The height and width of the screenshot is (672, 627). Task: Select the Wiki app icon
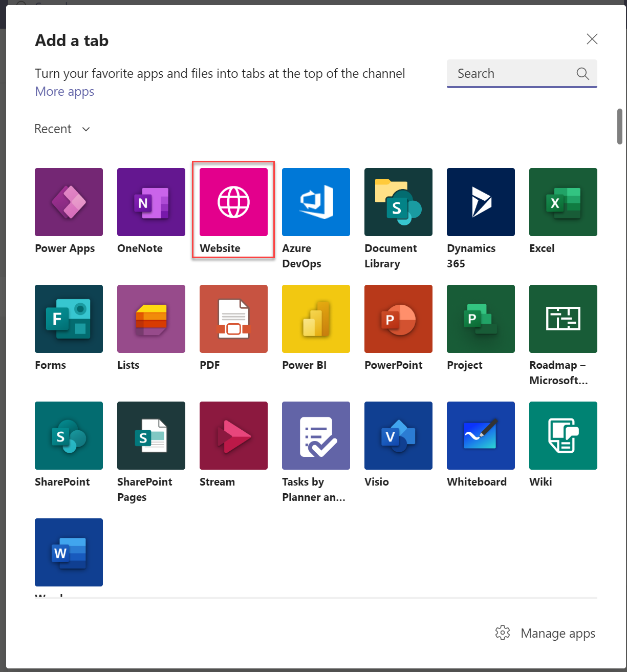tap(563, 436)
